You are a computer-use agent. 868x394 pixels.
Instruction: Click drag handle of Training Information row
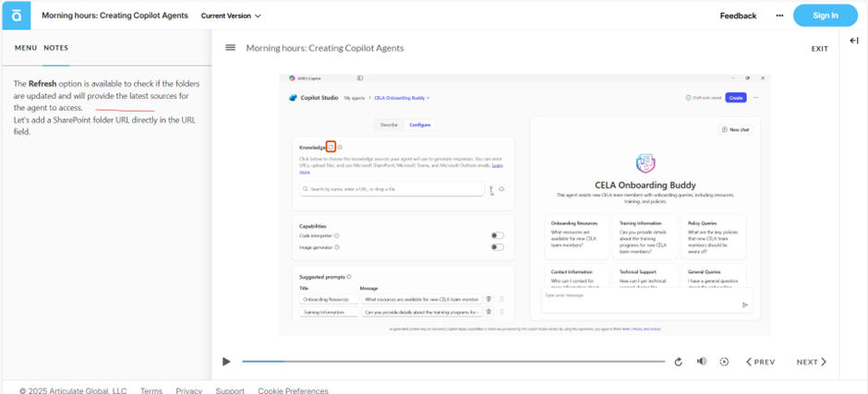click(501, 312)
